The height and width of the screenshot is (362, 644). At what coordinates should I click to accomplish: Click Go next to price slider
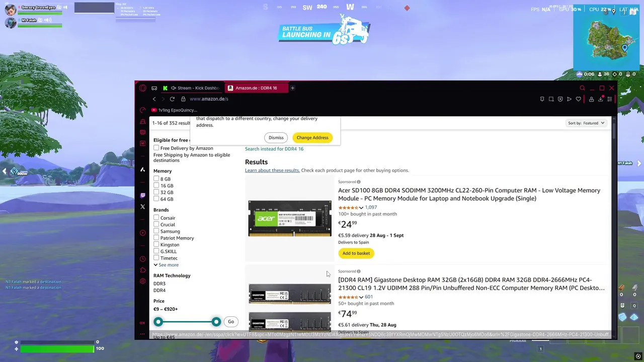coord(231,322)
